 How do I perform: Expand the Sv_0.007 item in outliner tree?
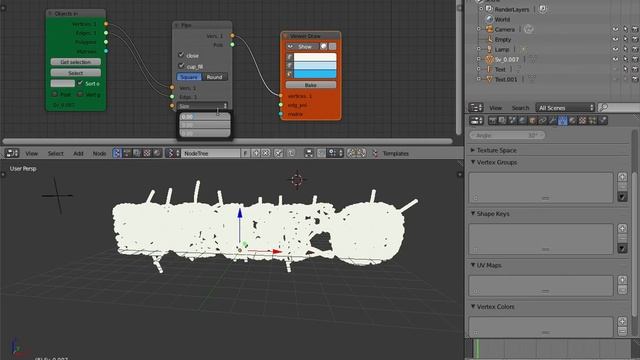(x=479, y=59)
